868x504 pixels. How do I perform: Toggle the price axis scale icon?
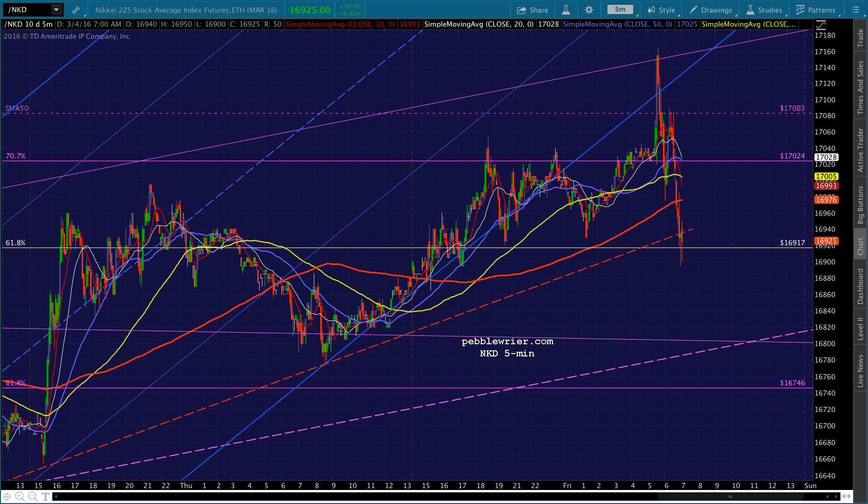click(x=820, y=25)
